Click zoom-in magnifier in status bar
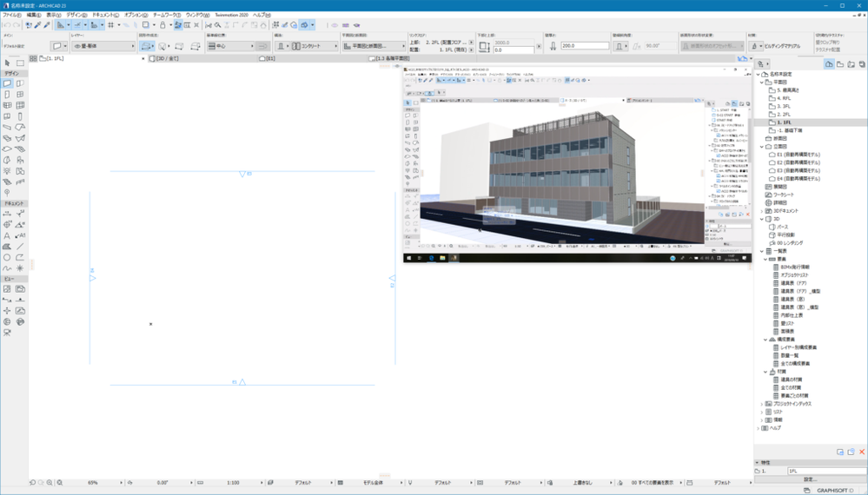This screenshot has height=495, width=868. tap(50, 482)
